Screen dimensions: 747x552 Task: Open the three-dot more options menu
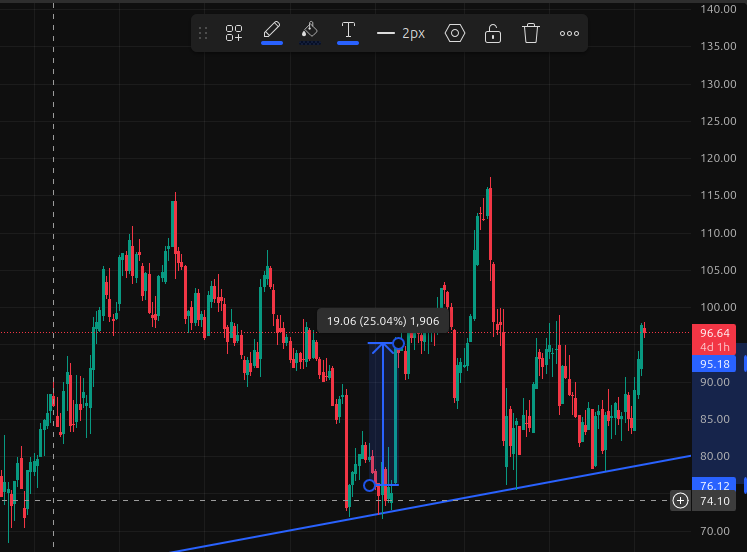click(569, 33)
